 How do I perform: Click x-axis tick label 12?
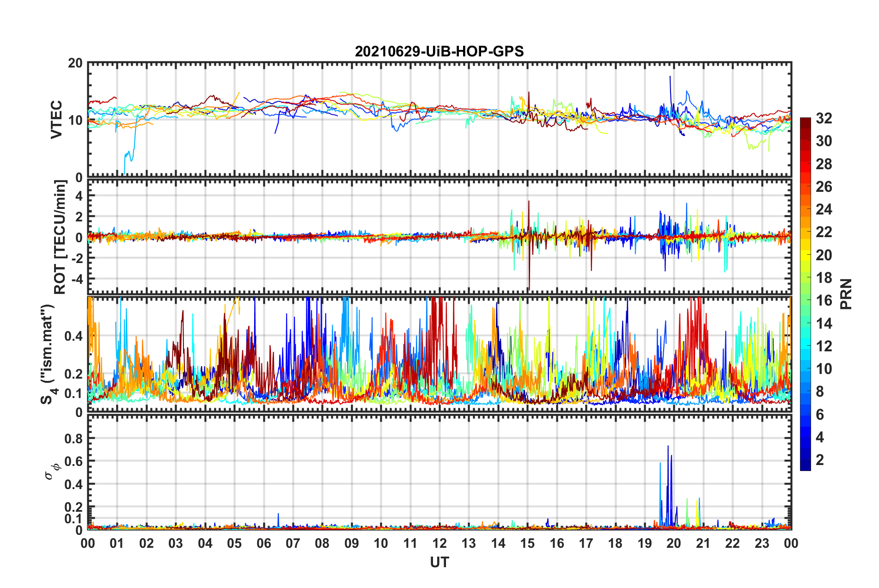(439, 543)
